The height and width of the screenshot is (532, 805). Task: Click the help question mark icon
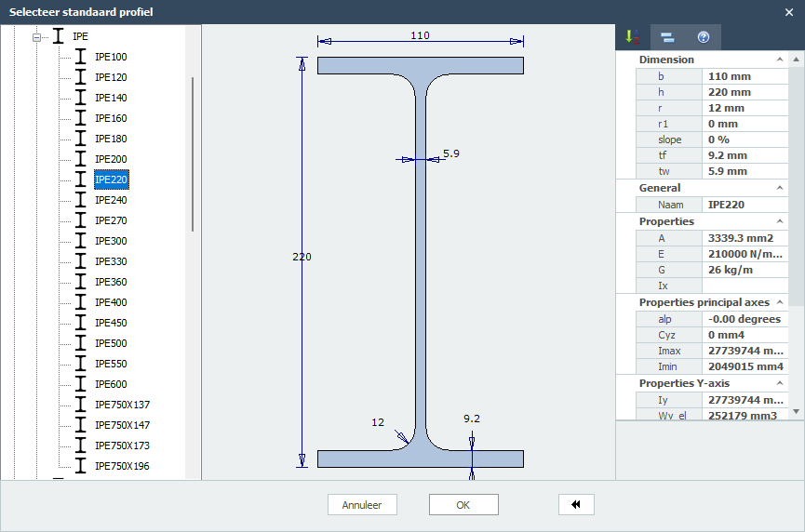[704, 37]
